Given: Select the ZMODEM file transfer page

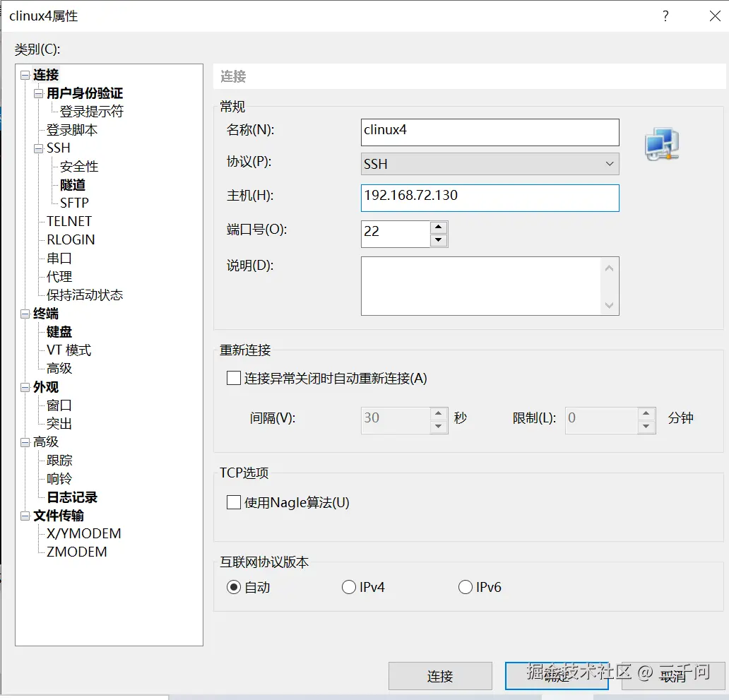Looking at the screenshot, I should [76, 552].
